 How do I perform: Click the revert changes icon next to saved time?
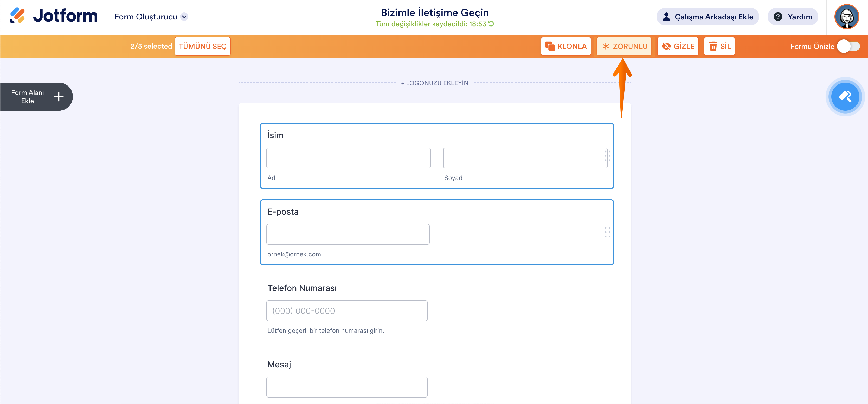click(491, 24)
